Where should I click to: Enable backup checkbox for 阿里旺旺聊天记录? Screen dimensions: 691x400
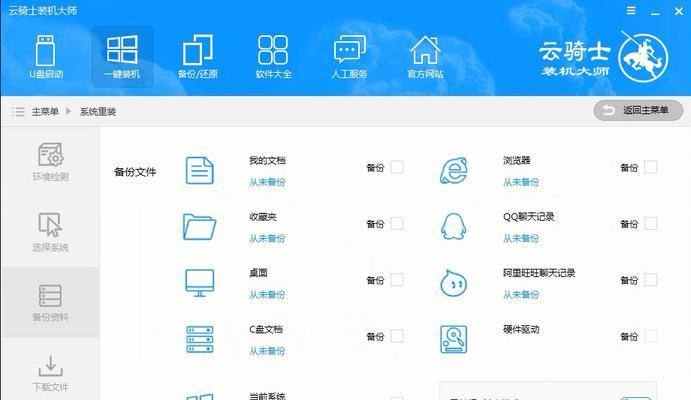click(650, 280)
